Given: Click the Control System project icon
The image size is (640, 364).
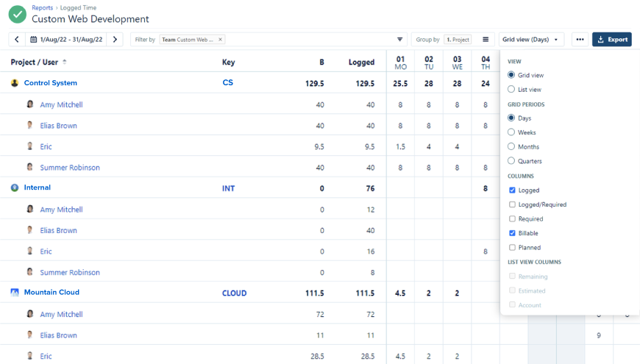Looking at the screenshot, I should 15,83.
